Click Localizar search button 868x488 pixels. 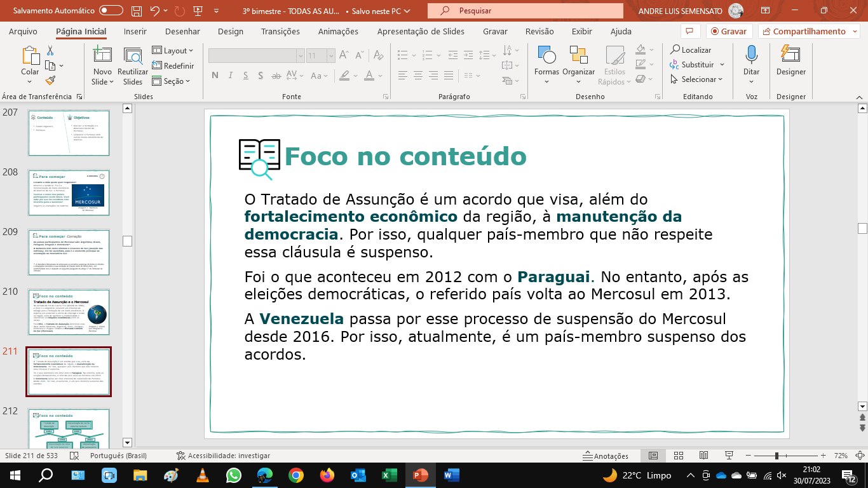coord(691,50)
